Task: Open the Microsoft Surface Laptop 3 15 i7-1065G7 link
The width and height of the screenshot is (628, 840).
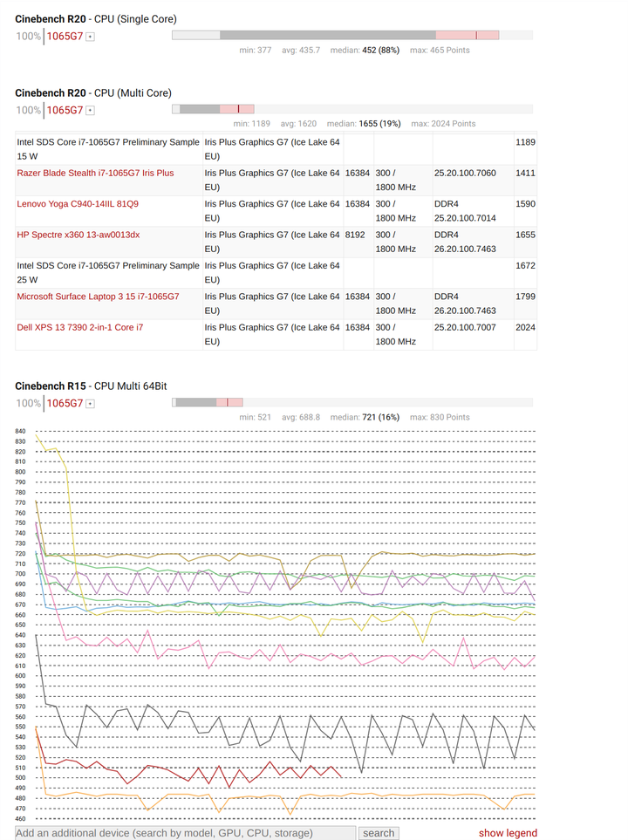Action: click(98, 297)
